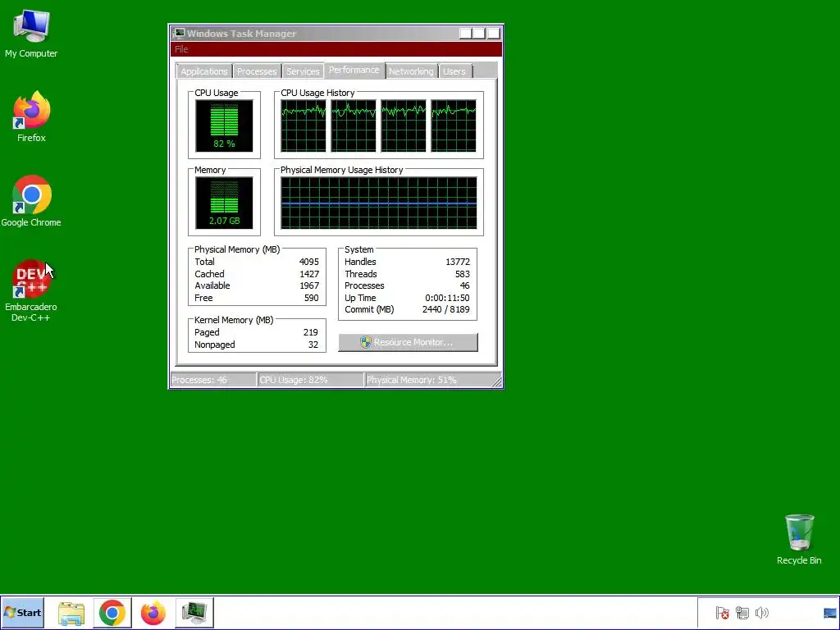Viewport: 840px width, 630px height.
Task: Open Firefox from the taskbar
Action: pyautogui.click(x=153, y=613)
